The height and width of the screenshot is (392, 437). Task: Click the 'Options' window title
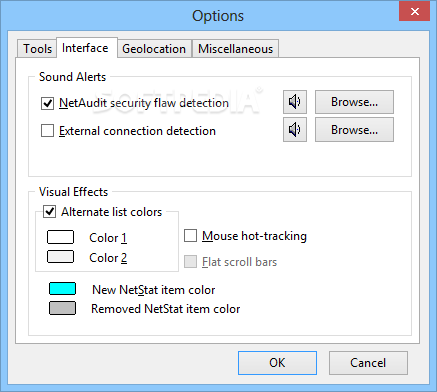tap(218, 16)
